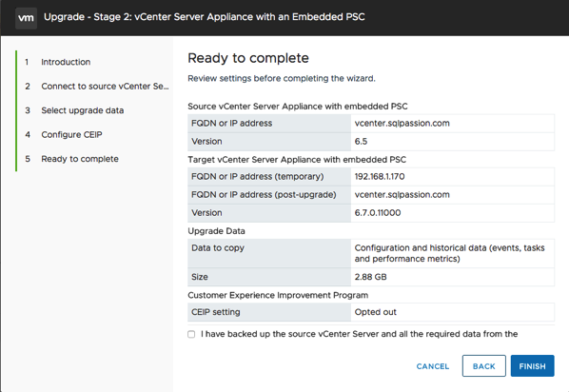
Task: Click 'FQDN or IP address (post-upgrade)' label
Action: click(264, 195)
